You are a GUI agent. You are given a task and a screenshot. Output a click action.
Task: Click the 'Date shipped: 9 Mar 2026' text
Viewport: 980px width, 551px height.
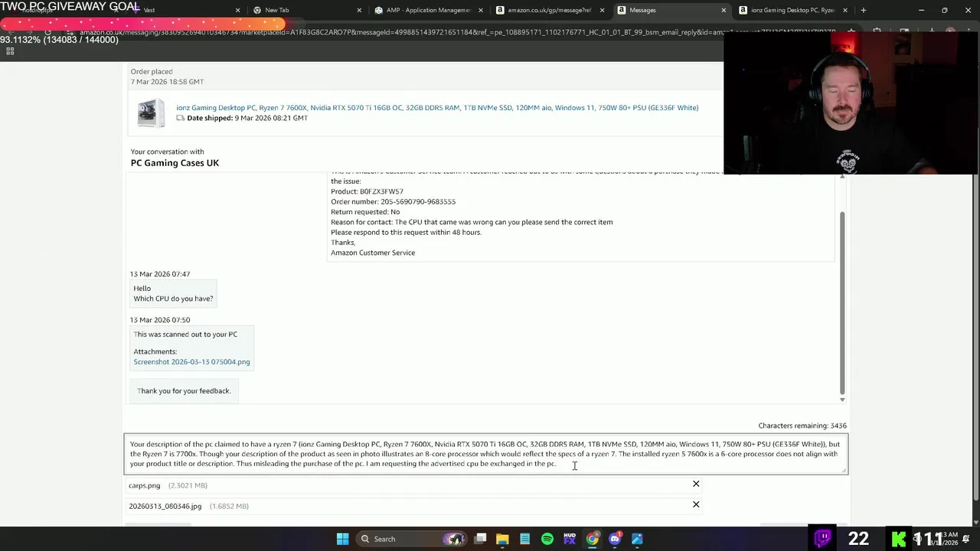click(247, 119)
